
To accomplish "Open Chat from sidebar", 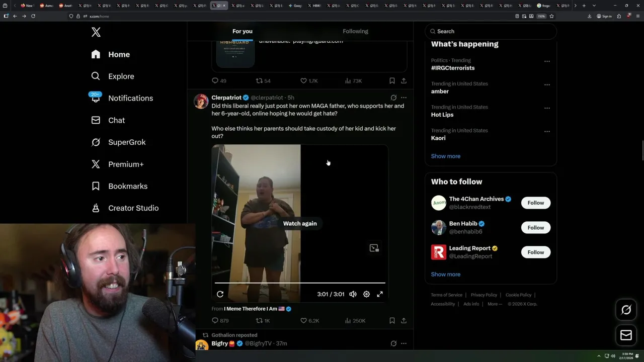I will (108, 120).
